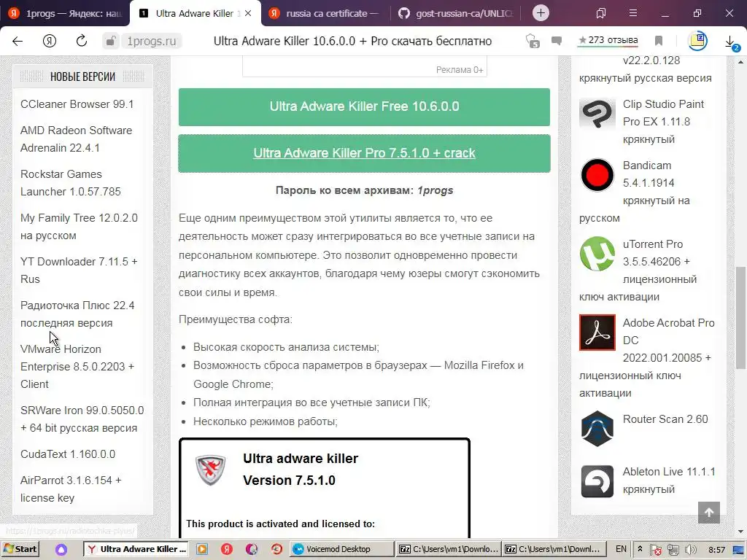Screen dimensions: 747x560
Task: Open the collections icon with the Z badge
Action: pos(697,41)
